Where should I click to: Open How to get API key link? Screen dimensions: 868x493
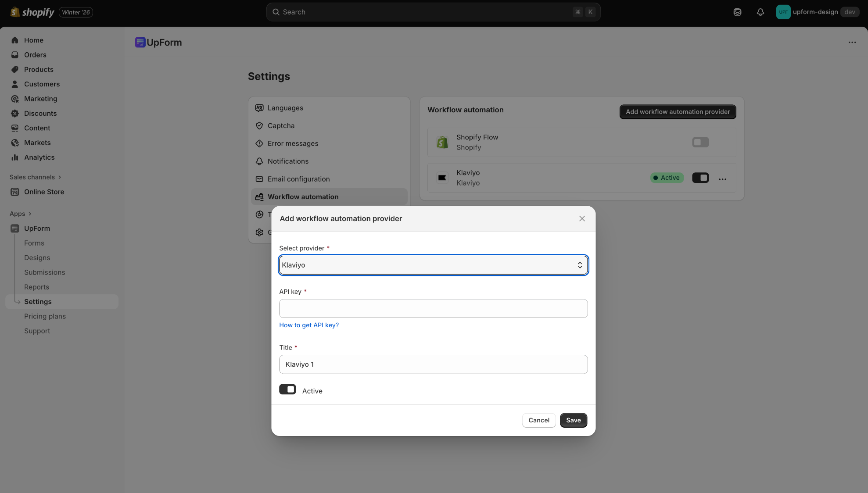pyautogui.click(x=309, y=325)
